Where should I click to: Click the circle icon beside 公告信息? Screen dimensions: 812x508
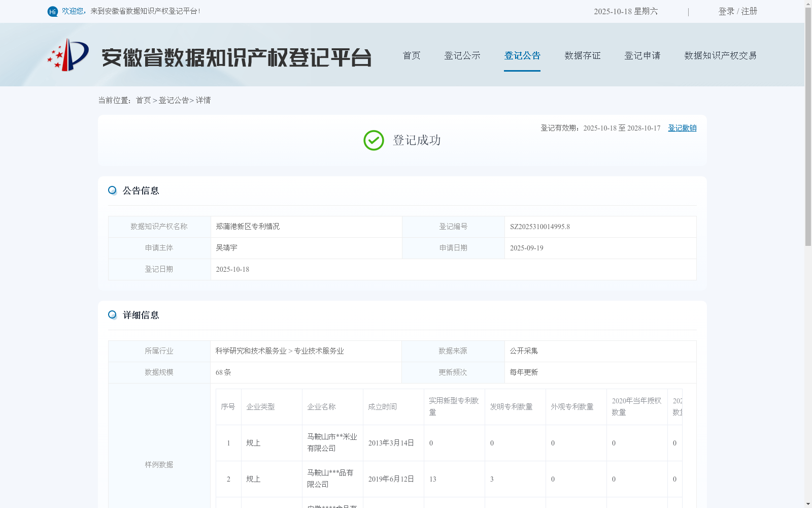[x=112, y=190]
